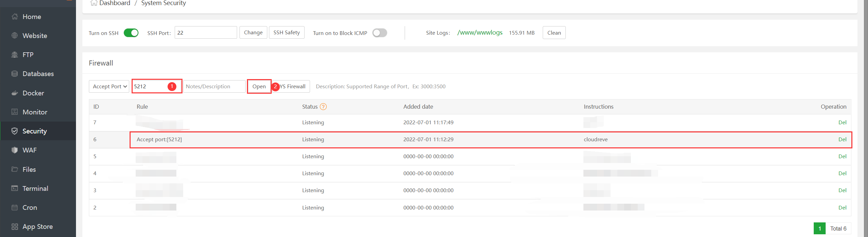This screenshot has height=237, width=868.
Task: Click the Website globe icon
Action: 15,36
